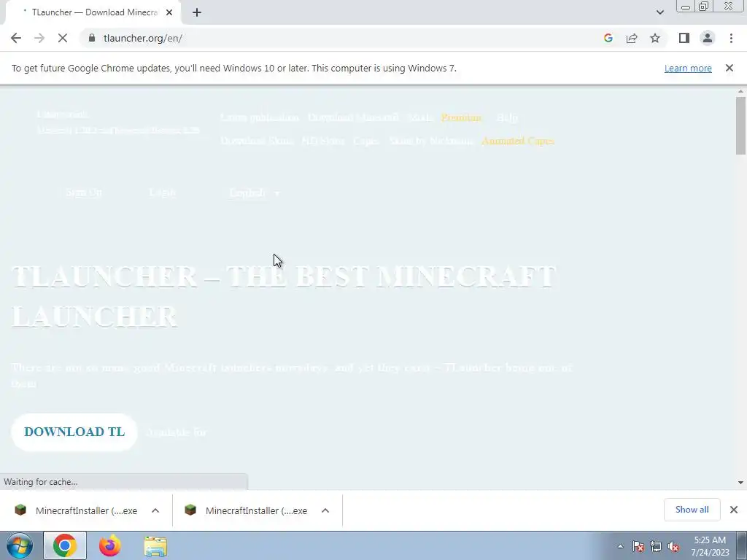747x560 pixels.
Task: Show hidden system tray icons
Action: click(x=620, y=546)
